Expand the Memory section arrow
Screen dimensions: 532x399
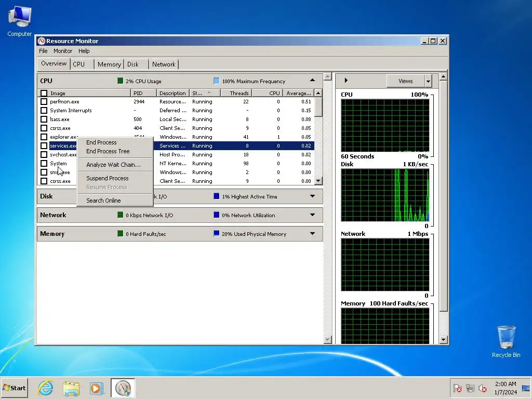[x=312, y=233]
